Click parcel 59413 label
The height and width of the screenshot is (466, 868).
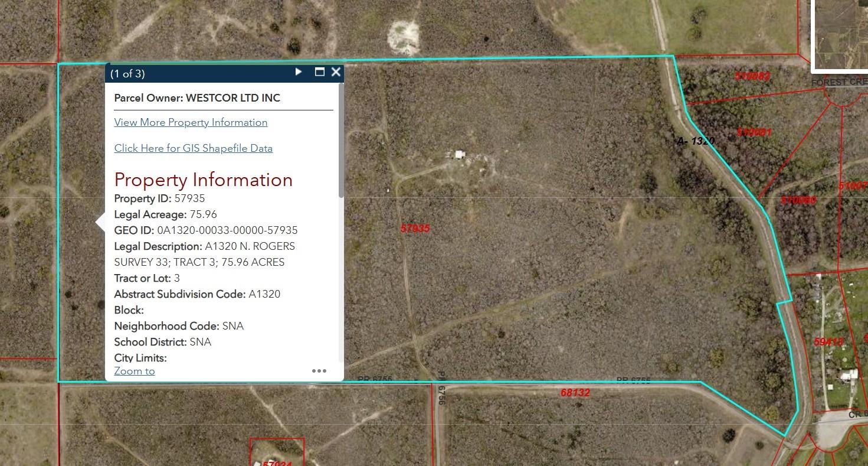[828, 342]
